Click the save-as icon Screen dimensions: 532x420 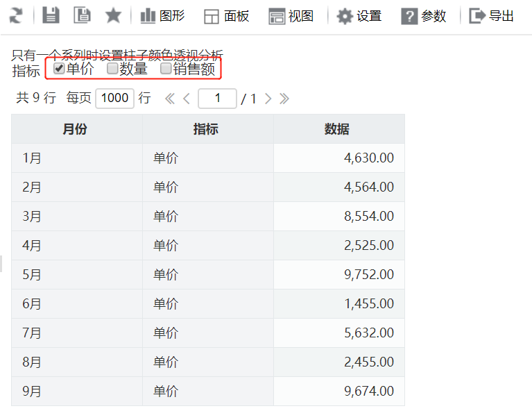point(82,15)
